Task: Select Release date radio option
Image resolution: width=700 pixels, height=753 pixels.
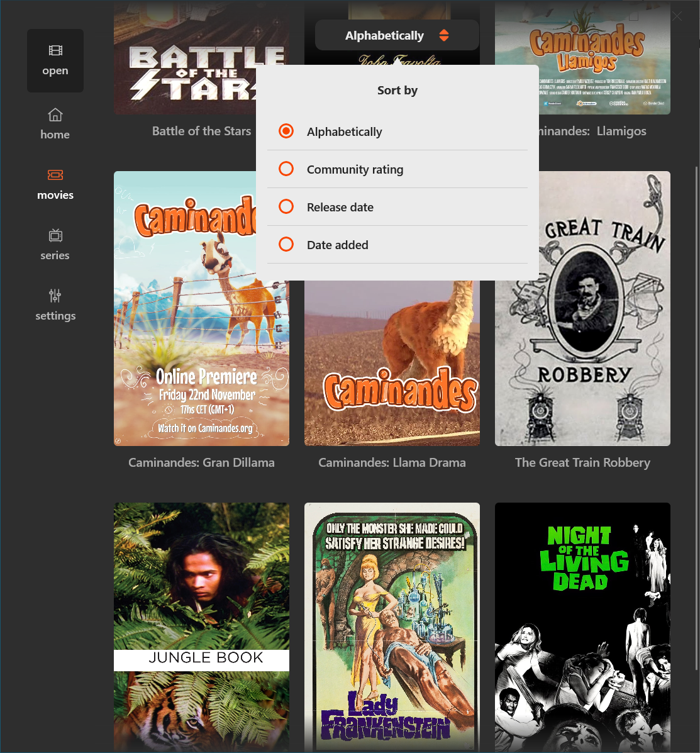Action: 286,206
